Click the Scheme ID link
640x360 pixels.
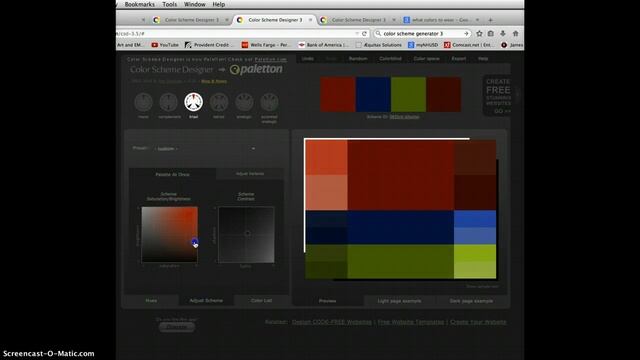tap(404, 117)
